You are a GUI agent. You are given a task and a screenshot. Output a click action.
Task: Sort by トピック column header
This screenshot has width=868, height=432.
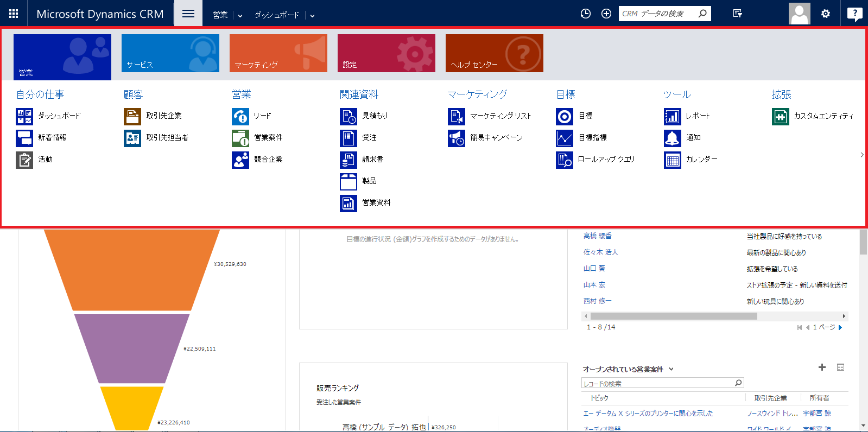(599, 398)
